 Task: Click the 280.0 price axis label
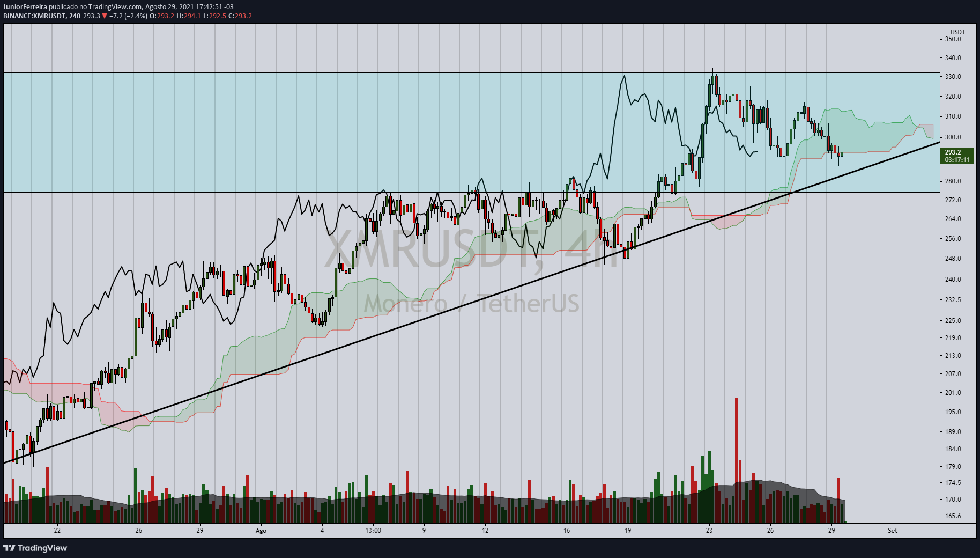pyautogui.click(x=953, y=181)
